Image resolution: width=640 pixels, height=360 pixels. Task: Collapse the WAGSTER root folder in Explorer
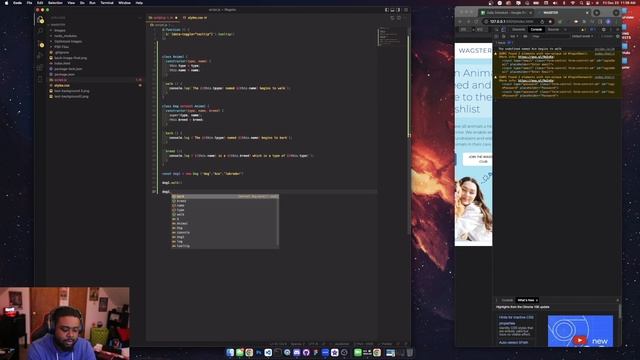(57, 25)
